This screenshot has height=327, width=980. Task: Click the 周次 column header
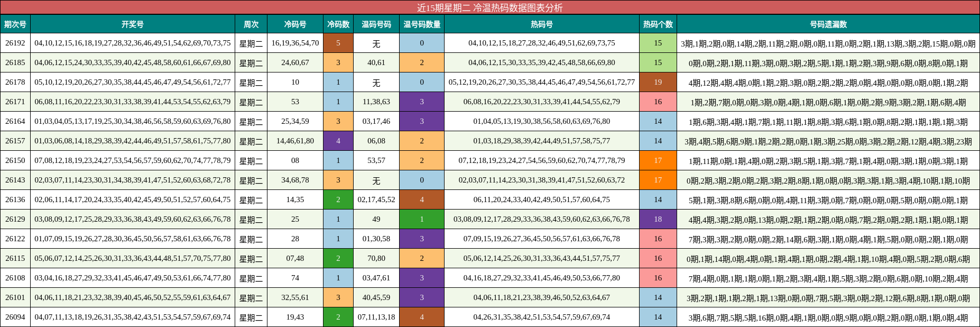point(251,24)
